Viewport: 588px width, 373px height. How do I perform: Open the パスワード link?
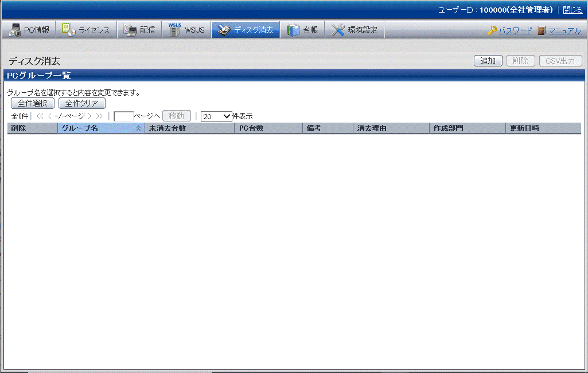[x=515, y=31]
